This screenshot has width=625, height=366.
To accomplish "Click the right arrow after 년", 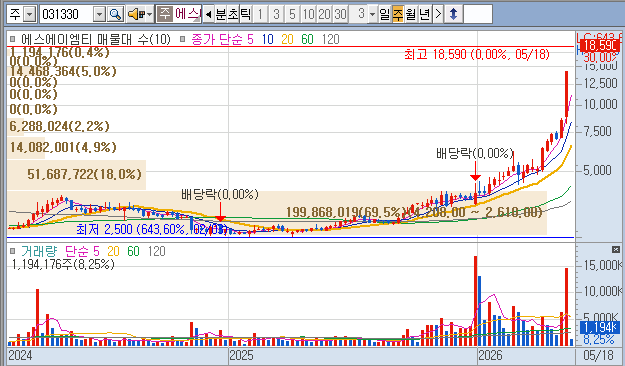I will (438, 14).
